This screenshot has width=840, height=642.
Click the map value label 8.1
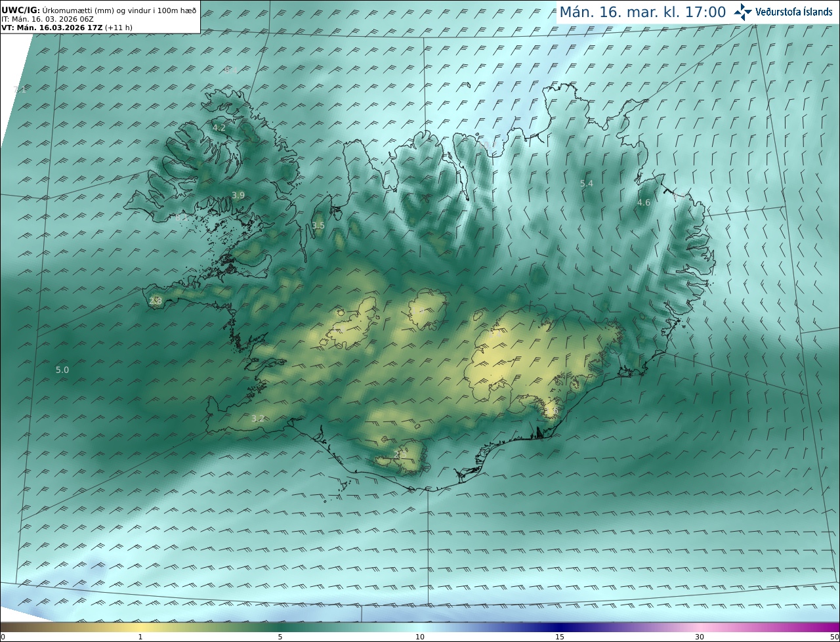click(181, 217)
